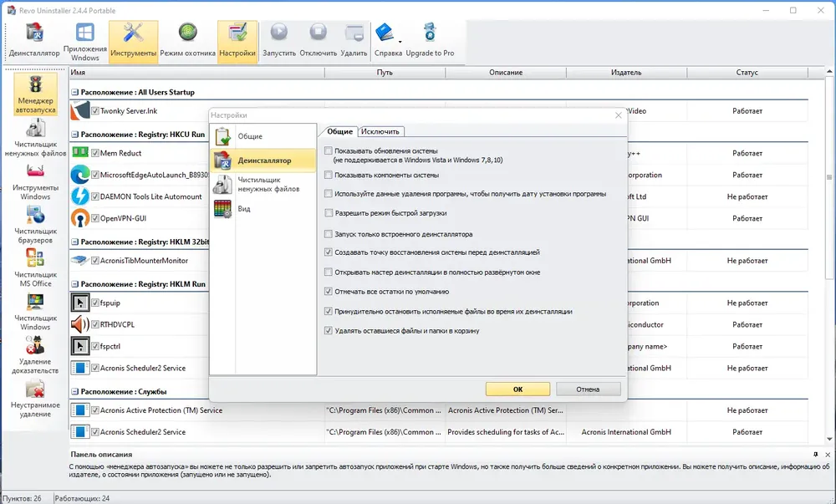Open Удаление доказательств sidebar tool

[35, 355]
